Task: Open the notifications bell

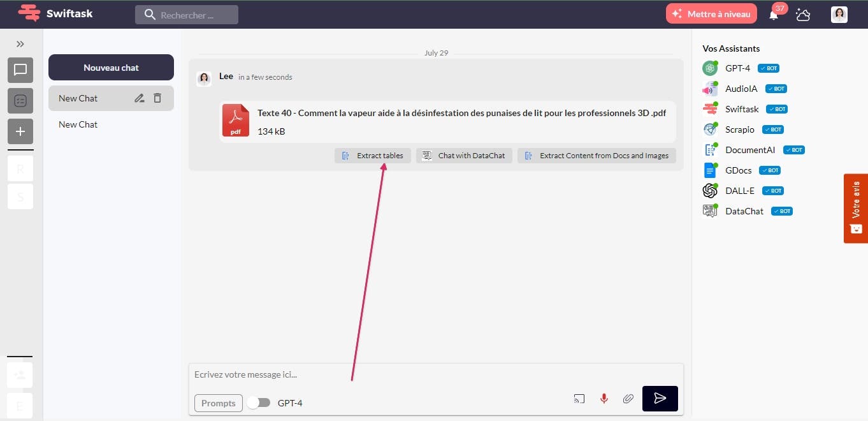Action: click(x=774, y=15)
